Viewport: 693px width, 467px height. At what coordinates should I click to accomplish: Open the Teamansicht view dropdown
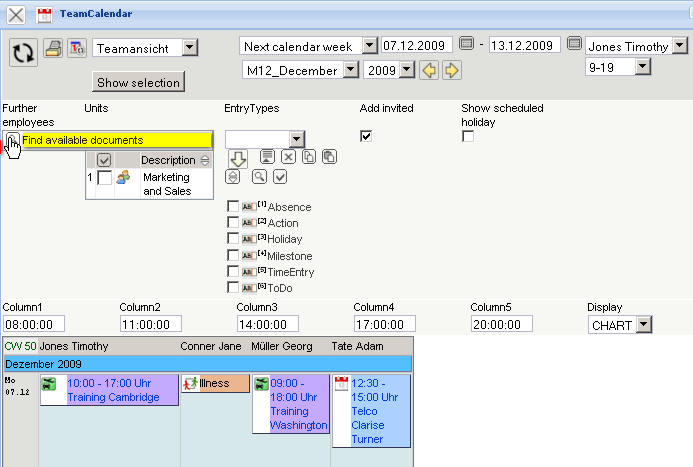pos(190,48)
